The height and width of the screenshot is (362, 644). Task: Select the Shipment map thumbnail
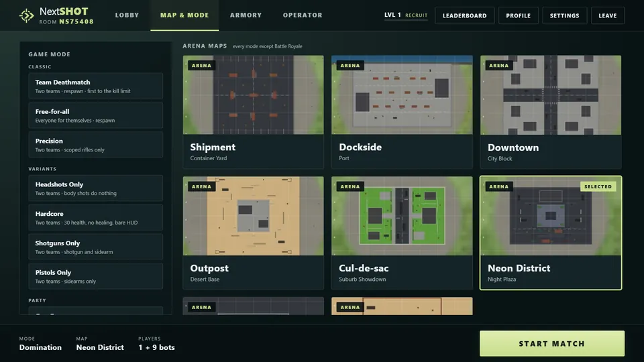click(254, 95)
